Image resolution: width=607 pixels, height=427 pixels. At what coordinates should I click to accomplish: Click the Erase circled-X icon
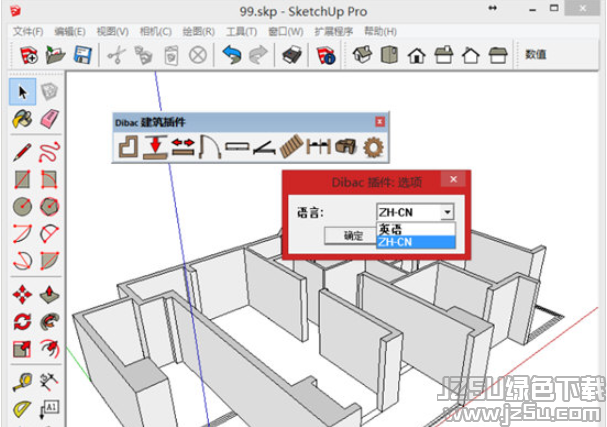pos(198,55)
